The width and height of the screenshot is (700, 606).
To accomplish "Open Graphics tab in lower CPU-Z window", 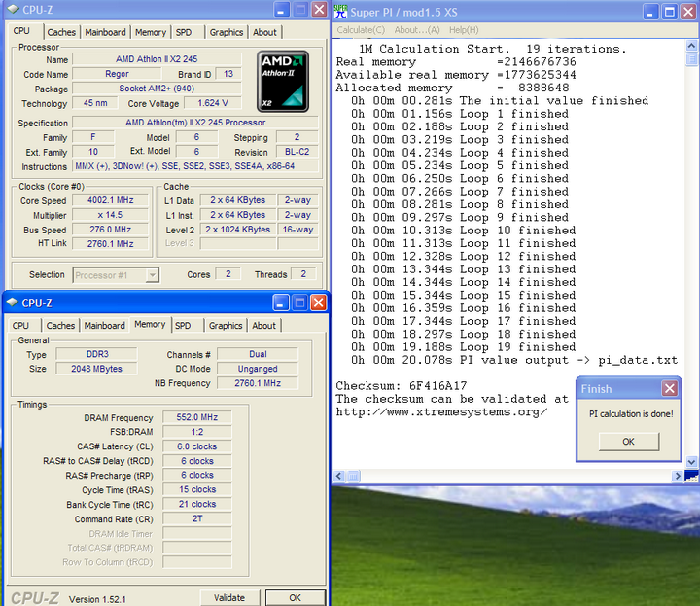I will [x=226, y=326].
